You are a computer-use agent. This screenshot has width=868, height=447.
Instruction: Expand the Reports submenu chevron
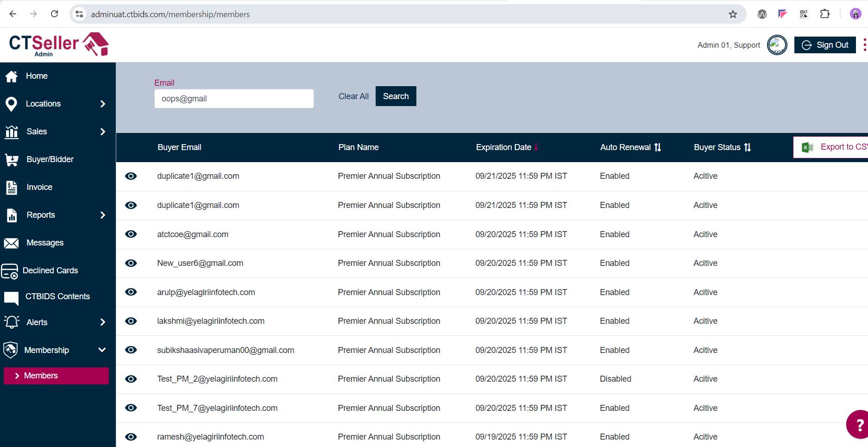[x=103, y=215]
